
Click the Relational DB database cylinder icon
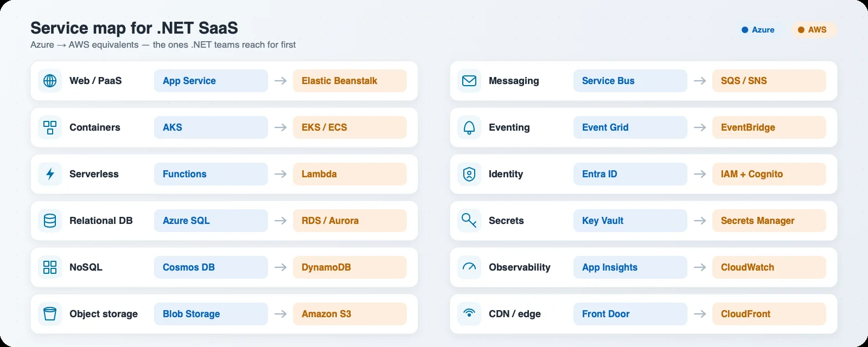click(x=50, y=221)
